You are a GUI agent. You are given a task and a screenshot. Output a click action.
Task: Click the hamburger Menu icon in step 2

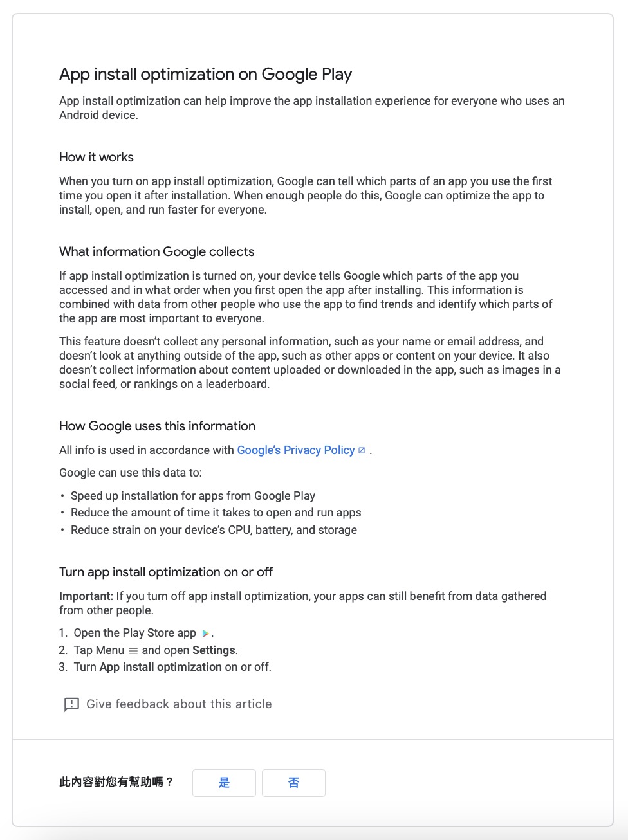point(133,651)
